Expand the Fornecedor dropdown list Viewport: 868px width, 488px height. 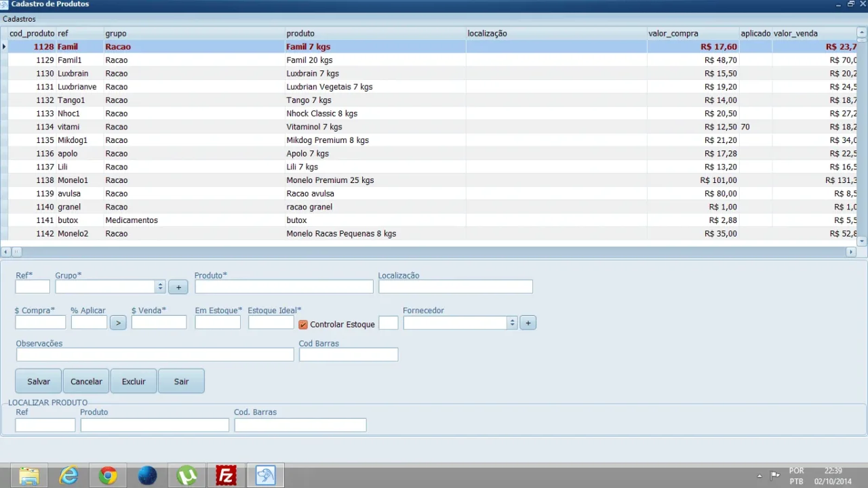(512, 323)
